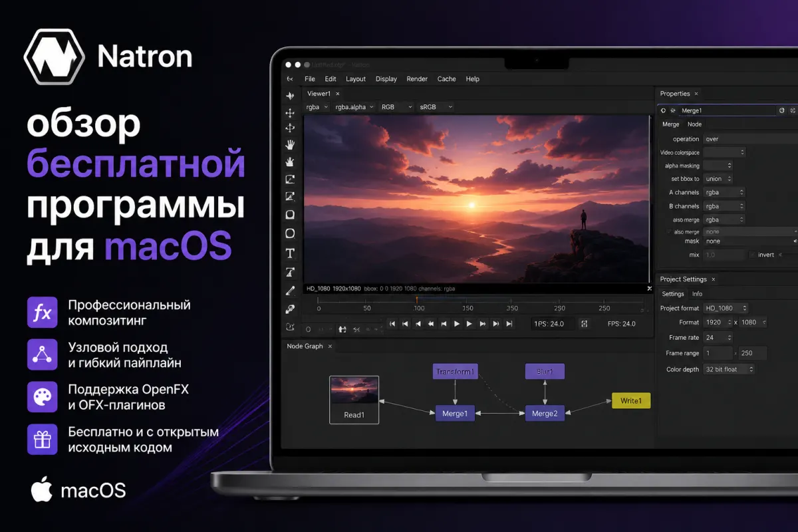Click the rewind double-arrow playback button
This screenshot has height=532, width=798.
(431, 324)
